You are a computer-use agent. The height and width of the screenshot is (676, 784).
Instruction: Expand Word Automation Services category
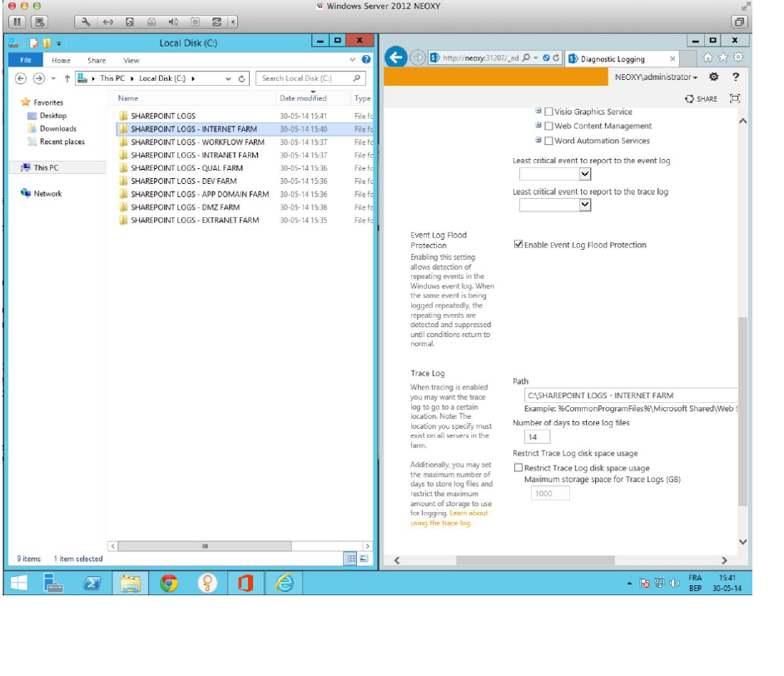click(x=538, y=140)
